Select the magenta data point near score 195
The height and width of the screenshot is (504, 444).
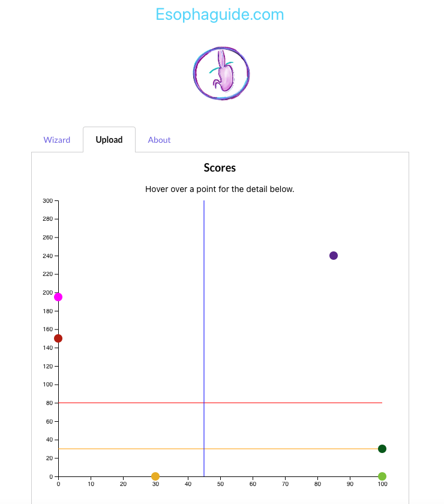click(x=58, y=296)
